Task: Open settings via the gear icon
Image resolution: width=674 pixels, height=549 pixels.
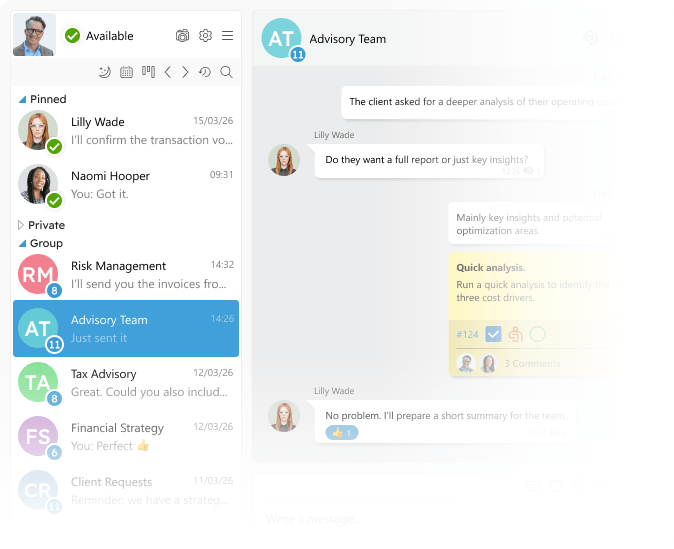Action: 205,35
